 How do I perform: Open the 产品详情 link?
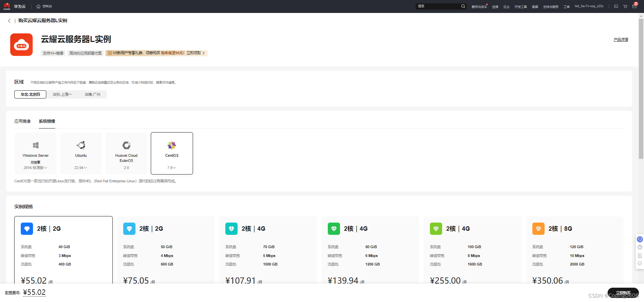pyautogui.click(x=621, y=40)
